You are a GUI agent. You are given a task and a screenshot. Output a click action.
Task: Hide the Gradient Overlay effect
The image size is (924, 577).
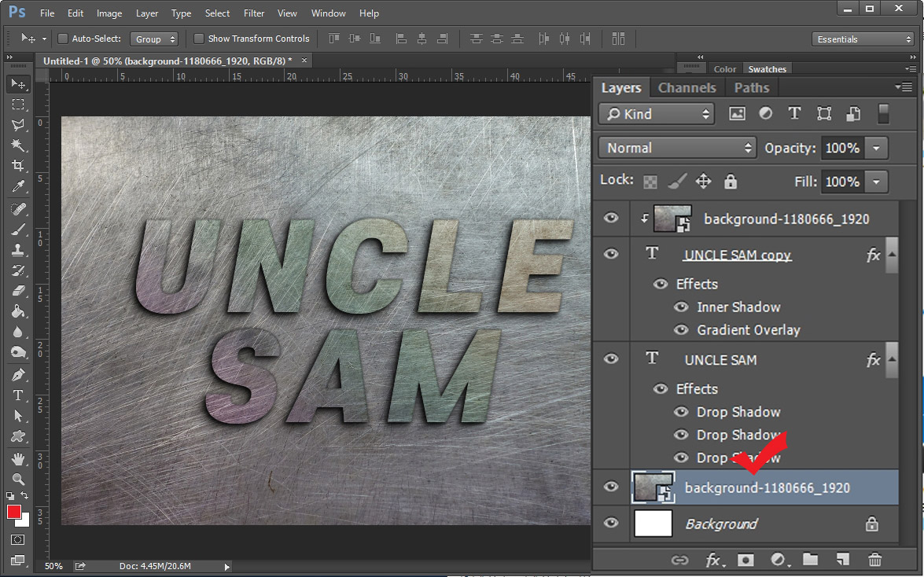tap(681, 330)
